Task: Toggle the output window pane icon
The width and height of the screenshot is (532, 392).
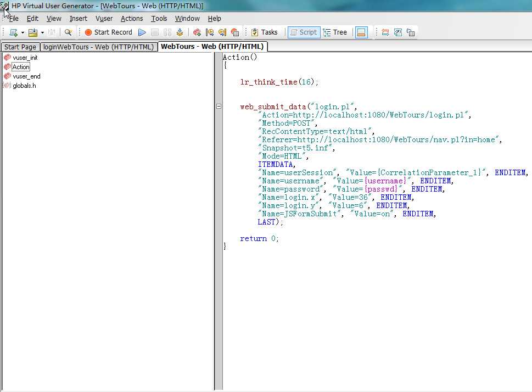Action: [x=361, y=32]
